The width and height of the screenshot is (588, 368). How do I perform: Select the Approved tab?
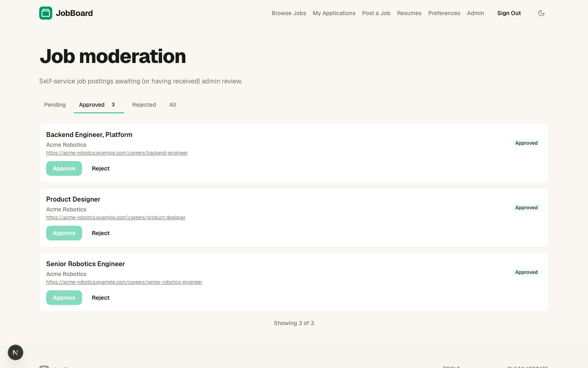click(x=99, y=105)
